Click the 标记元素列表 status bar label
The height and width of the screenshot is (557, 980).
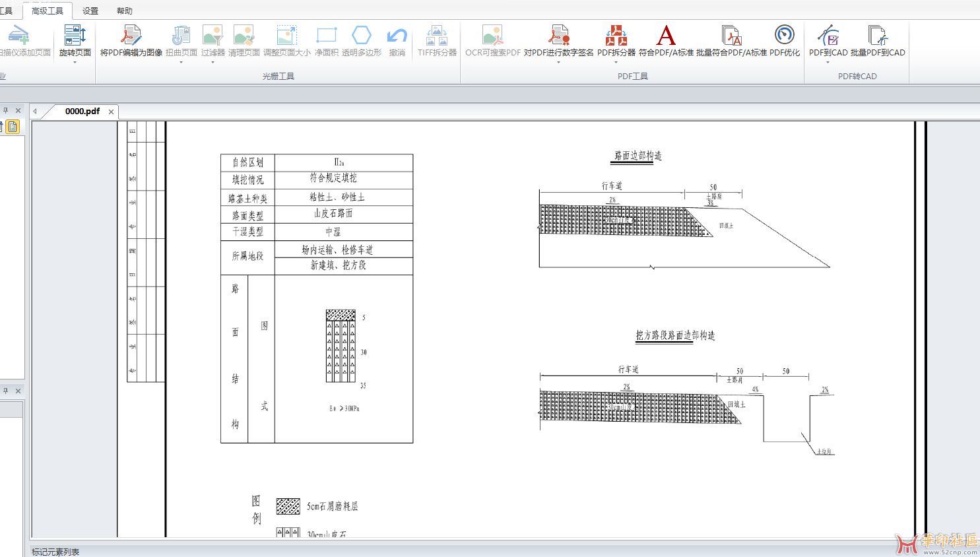click(55, 552)
